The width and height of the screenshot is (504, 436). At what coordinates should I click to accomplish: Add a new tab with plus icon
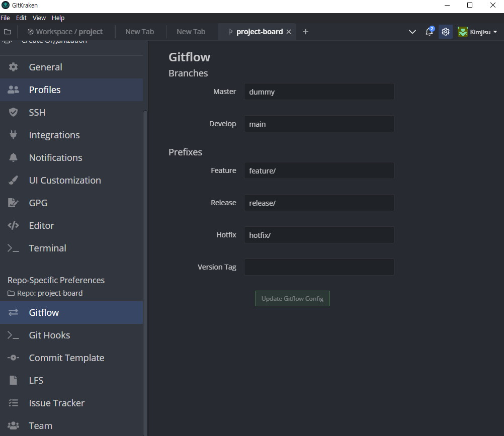(x=305, y=32)
